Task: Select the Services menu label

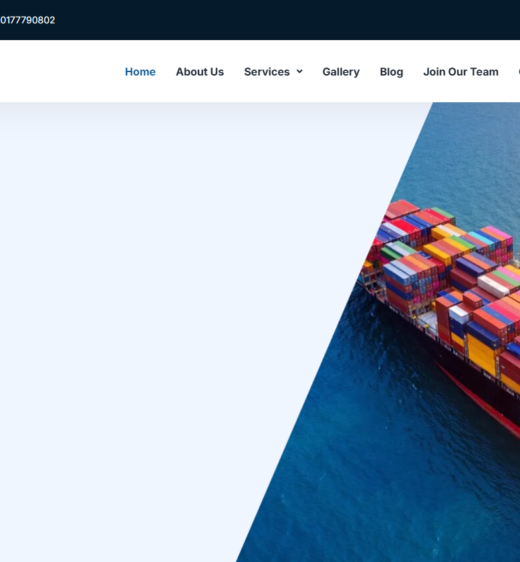Action: coord(267,72)
